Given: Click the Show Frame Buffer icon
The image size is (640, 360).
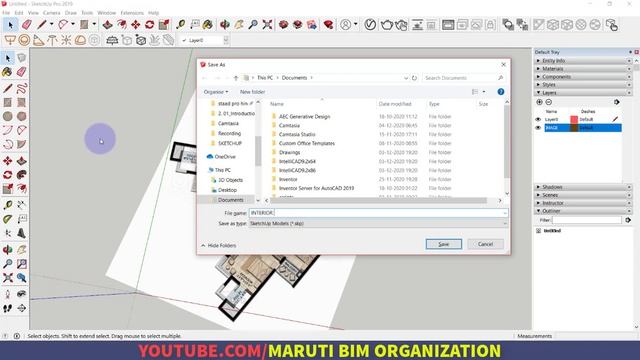Looking at the screenshot, I should pyautogui.click(x=448, y=25).
